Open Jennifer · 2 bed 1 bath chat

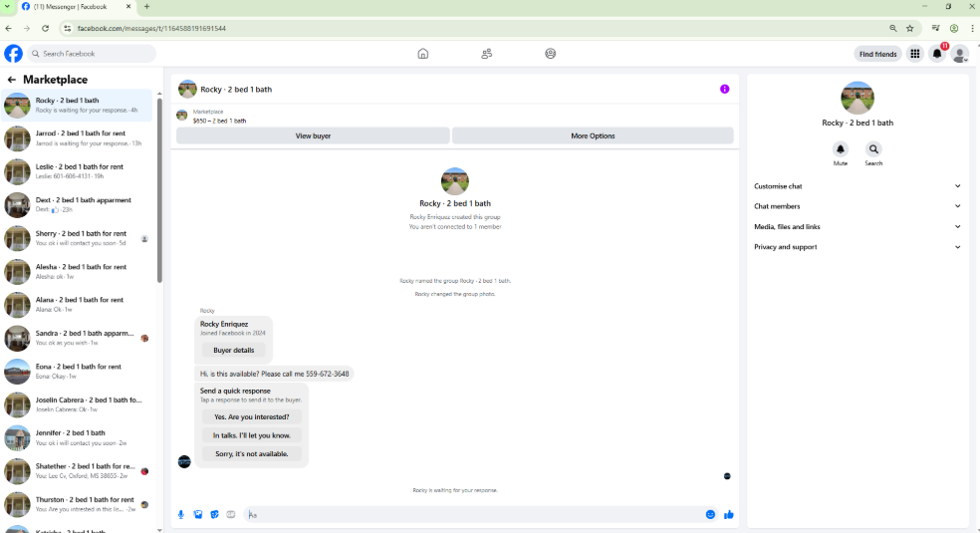coord(77,437)
